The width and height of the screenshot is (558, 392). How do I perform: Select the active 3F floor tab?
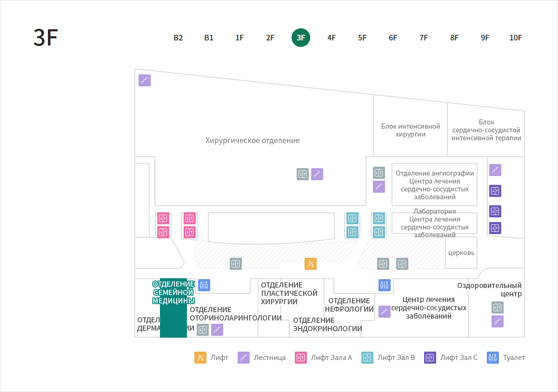click(301, 38)
